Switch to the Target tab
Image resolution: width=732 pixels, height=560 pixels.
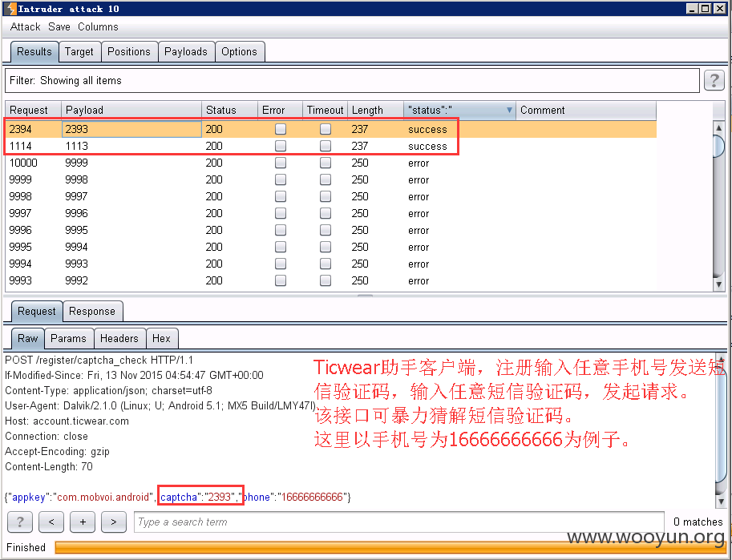(79, 52)
